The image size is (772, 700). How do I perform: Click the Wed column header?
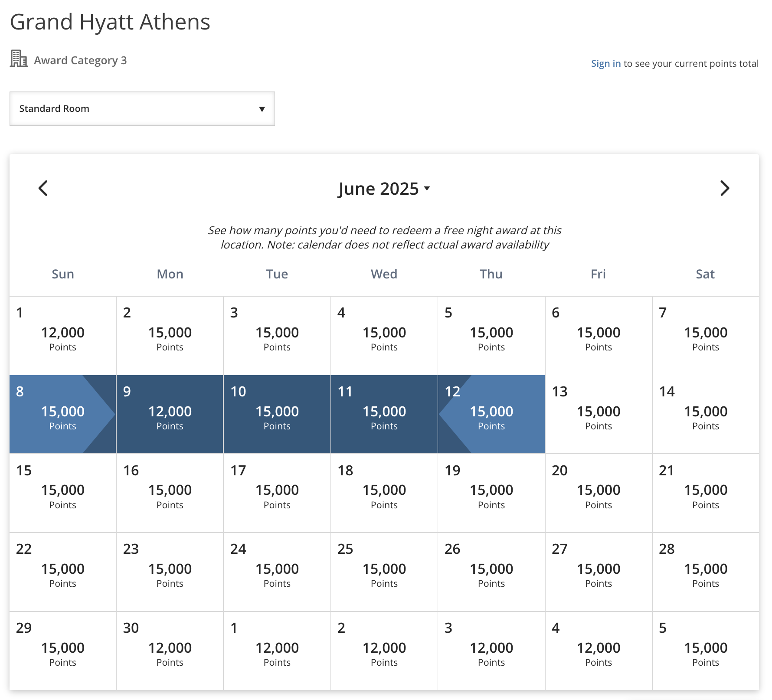click(x=384, y=274)
